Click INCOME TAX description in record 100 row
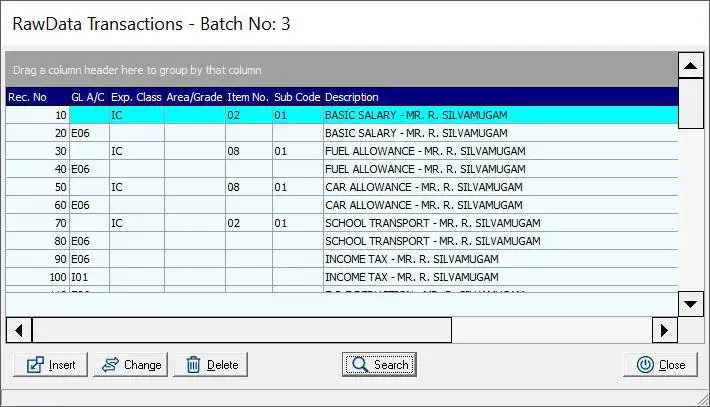 click(500, 277)
